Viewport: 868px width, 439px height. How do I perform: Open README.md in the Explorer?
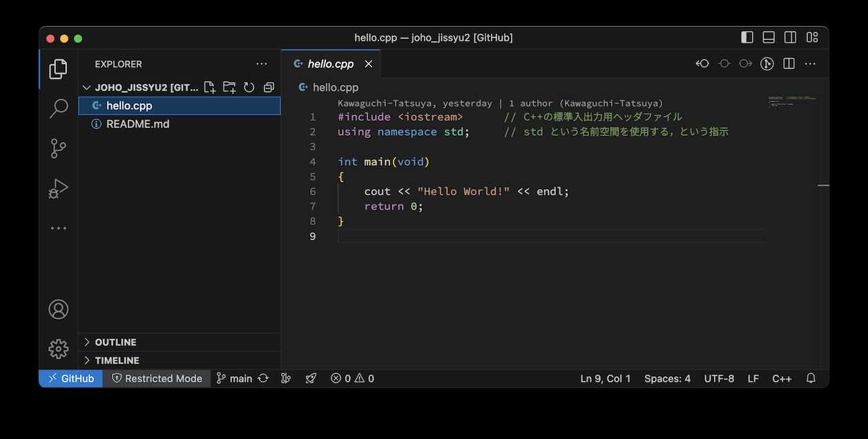[137, 124]
